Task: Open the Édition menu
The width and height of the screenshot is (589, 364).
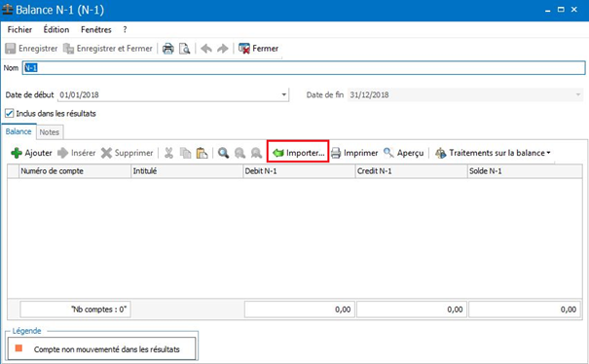Action: 56,29
